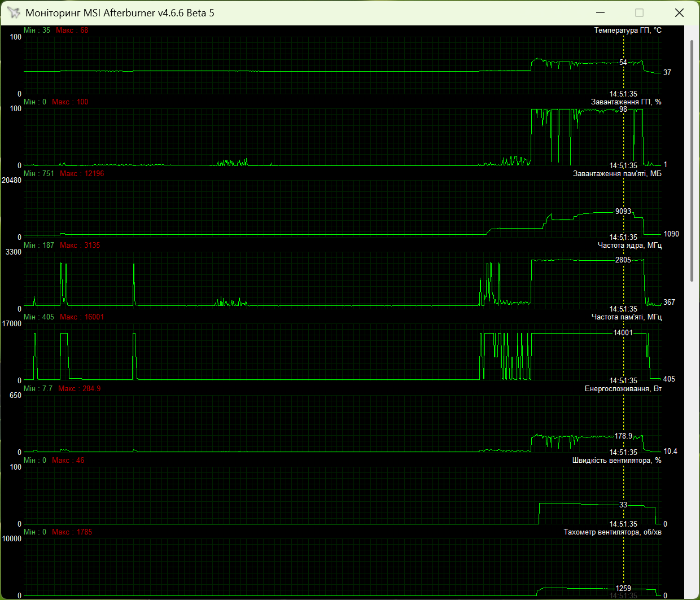700x600 pixels.
Task: Click the memory clock marker value 14001
Action: 623,333
